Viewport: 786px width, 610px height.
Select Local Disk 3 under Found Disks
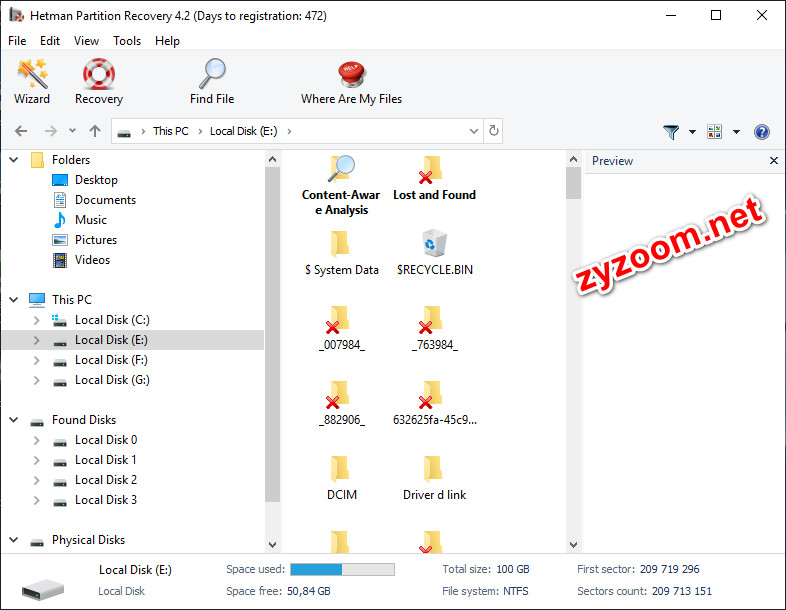pyautogui.click(x=105, y=500)
